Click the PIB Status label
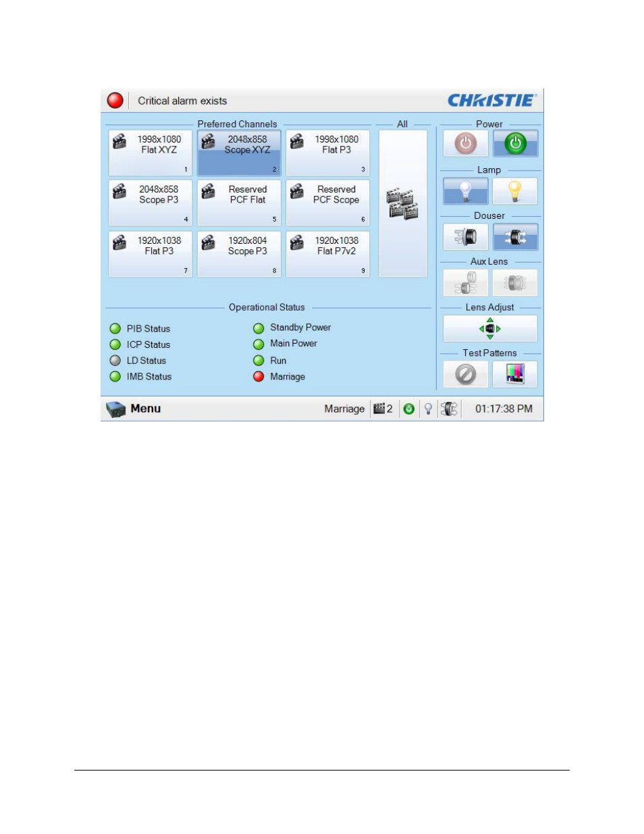Viewport: 644px width, 834px height. 149,329
